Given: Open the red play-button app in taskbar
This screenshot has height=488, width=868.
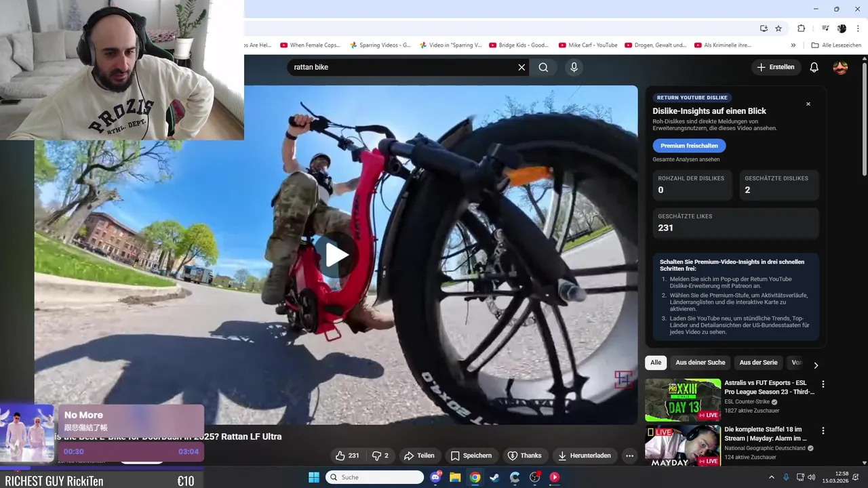Looking at the screenshot, I should click(x=554, y=477).
